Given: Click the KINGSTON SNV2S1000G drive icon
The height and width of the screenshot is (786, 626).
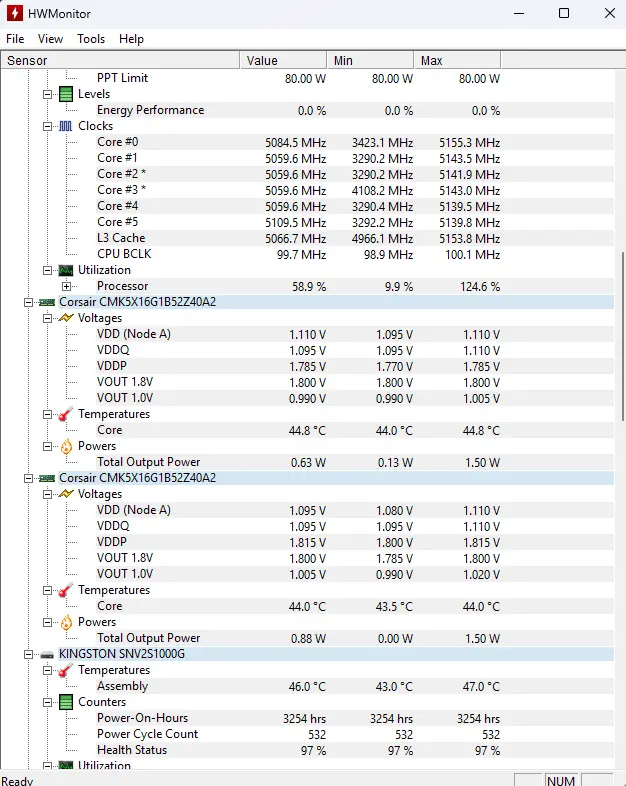Looking at the screenshot, I should (x=47, y=654).
